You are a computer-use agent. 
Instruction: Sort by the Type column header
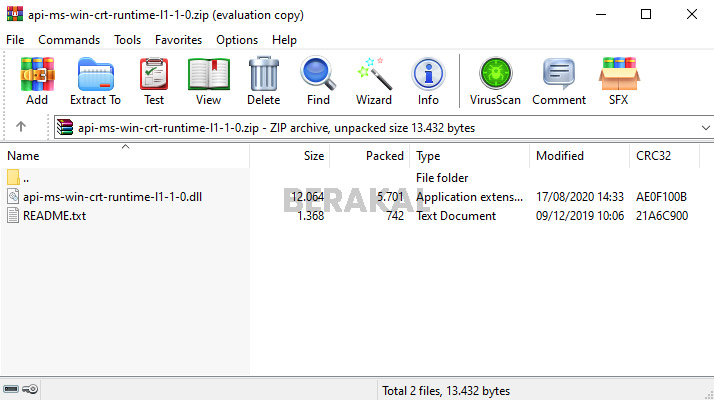(x=470, y=156)
